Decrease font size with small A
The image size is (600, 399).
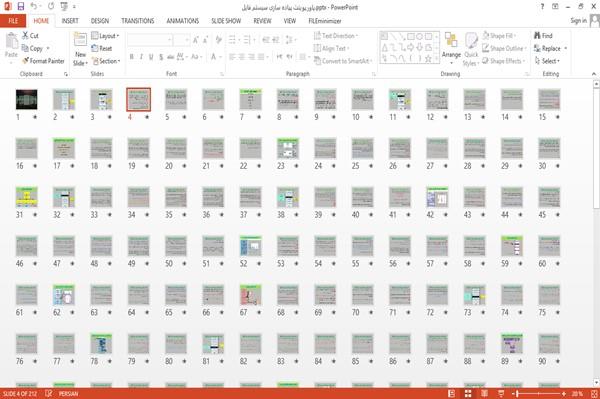206,40
